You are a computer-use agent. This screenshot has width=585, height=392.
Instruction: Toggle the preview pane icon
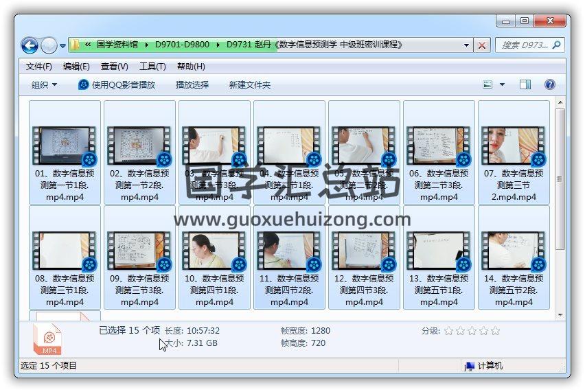tap(525, 84)
